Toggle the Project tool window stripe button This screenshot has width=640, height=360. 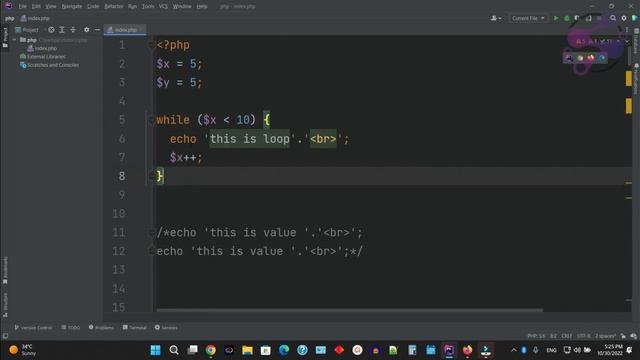tap(5, 38)
